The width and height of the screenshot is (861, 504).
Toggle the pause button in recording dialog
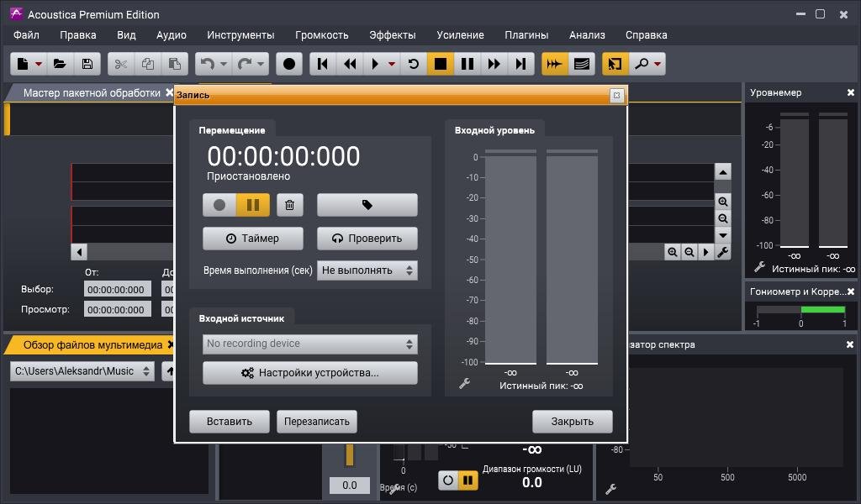click(x=253, y=205)
